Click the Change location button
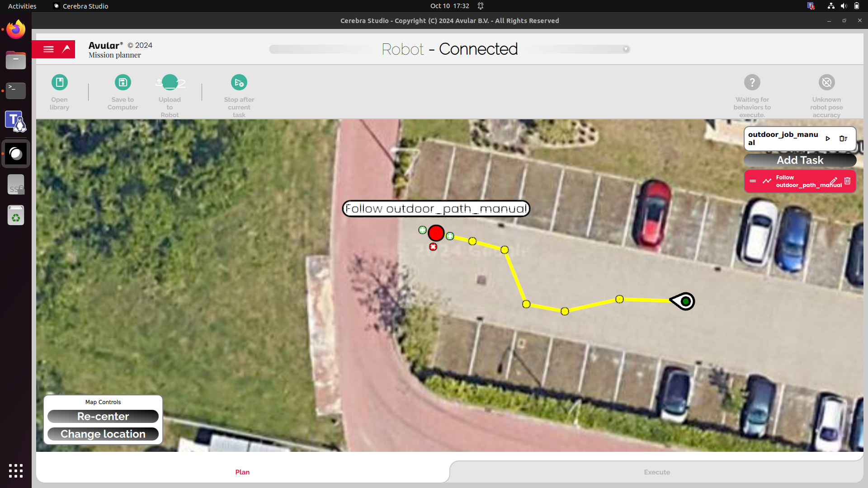This screenshot has height=488, width=868. click(x=103, y=434)
